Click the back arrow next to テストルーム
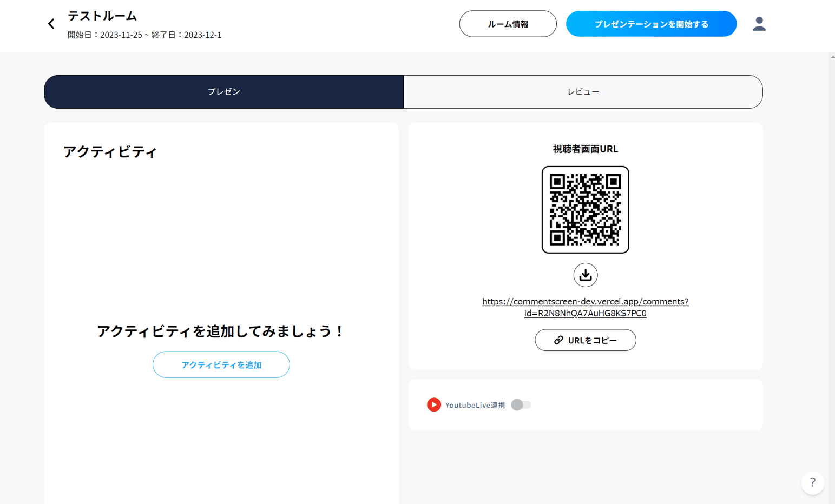 pos(51,24)
